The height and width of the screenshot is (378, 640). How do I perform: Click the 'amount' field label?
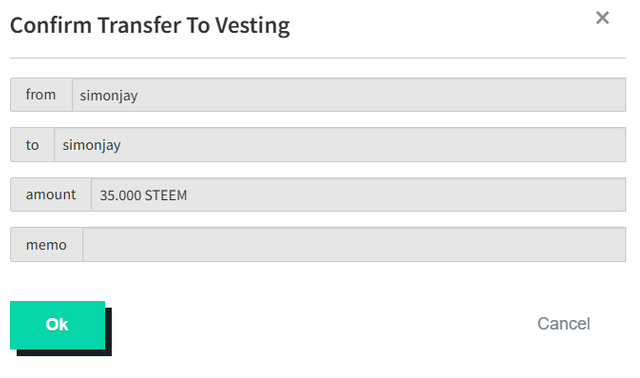[x=51, y=195]
